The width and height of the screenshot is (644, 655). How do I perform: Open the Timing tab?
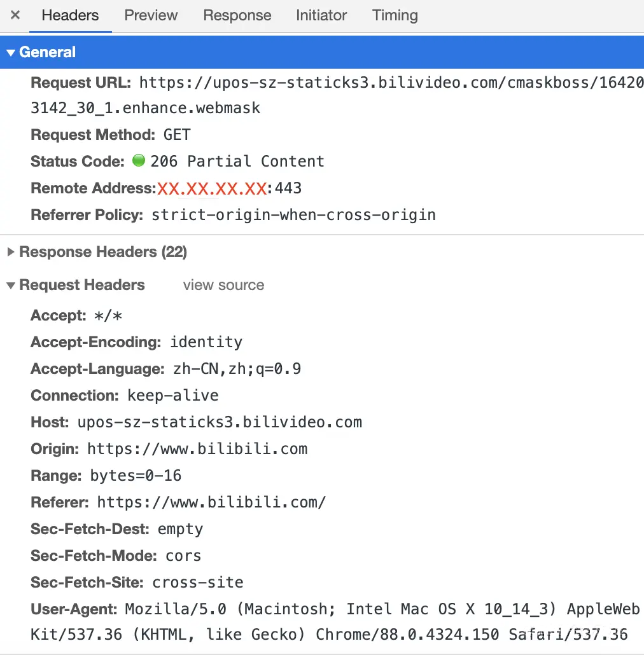pos(395,15)
